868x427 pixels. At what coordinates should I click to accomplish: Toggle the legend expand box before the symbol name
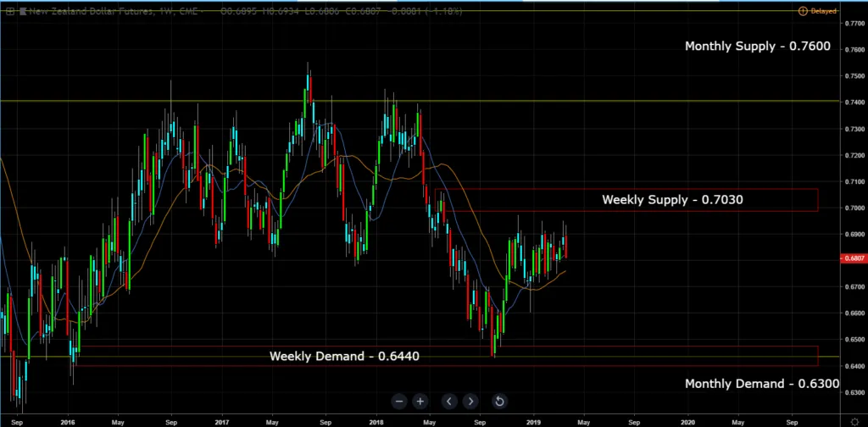(10, 11)
